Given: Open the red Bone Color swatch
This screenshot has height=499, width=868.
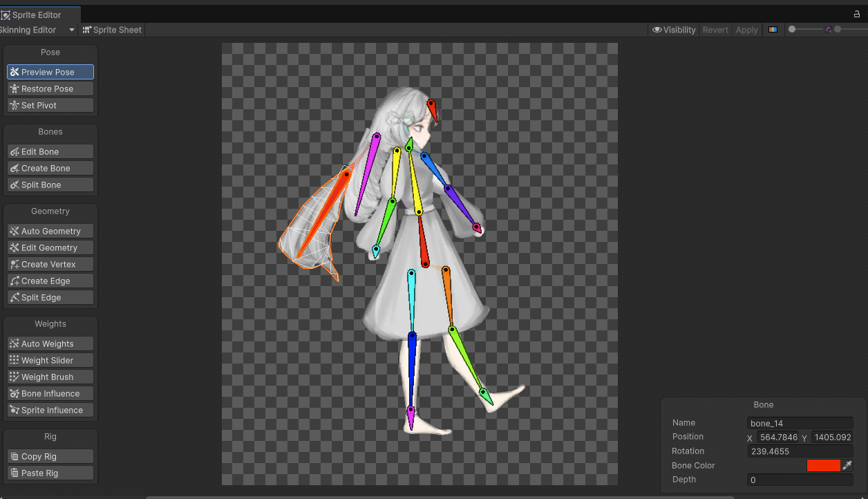Looking at the screenshot, I should (x=823, y=466).
